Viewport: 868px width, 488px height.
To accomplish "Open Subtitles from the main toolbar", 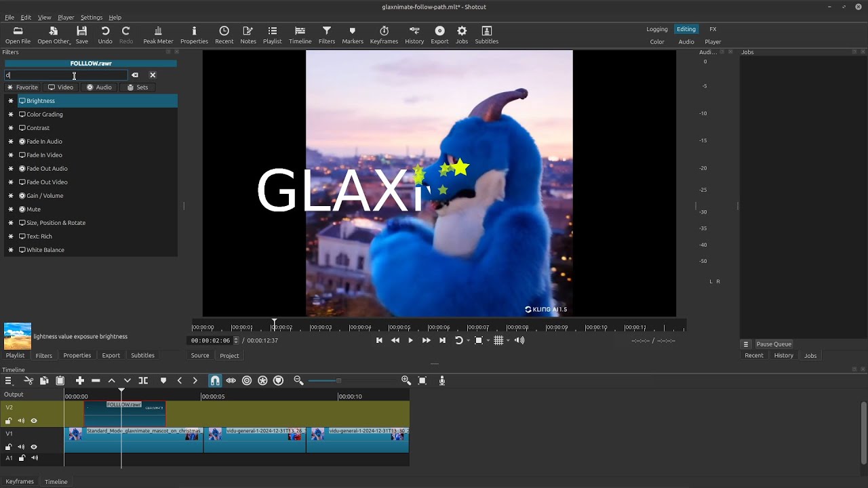I will (x=486, y=35).
